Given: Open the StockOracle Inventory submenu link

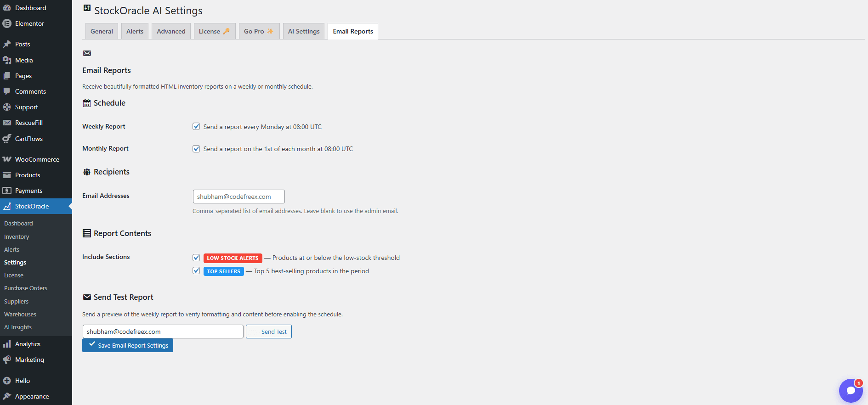Looking at the screenshot, I should pyautogui.click(x=17, y=236).
